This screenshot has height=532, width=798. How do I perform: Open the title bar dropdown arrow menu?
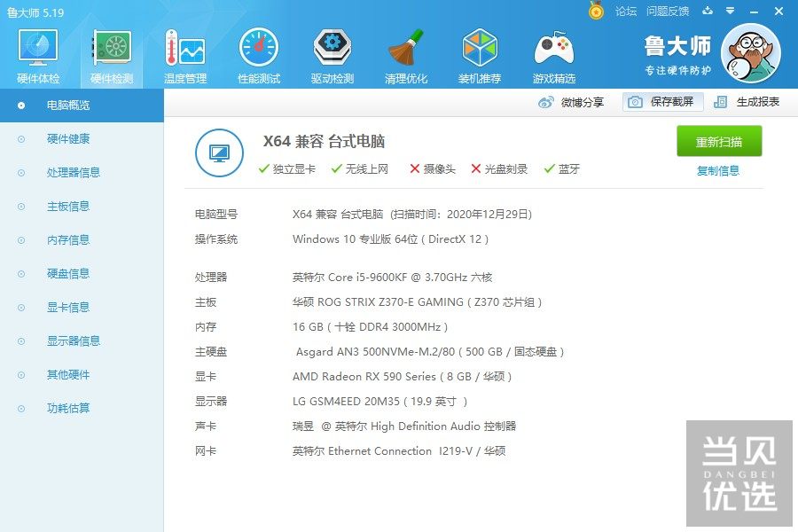tap(729, 12)
